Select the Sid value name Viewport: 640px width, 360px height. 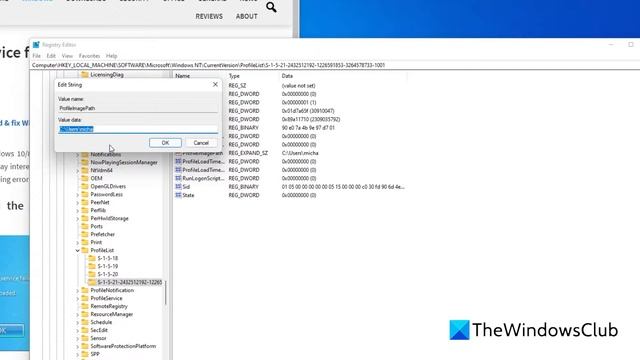pyautogui.click(x=186, y=187)
